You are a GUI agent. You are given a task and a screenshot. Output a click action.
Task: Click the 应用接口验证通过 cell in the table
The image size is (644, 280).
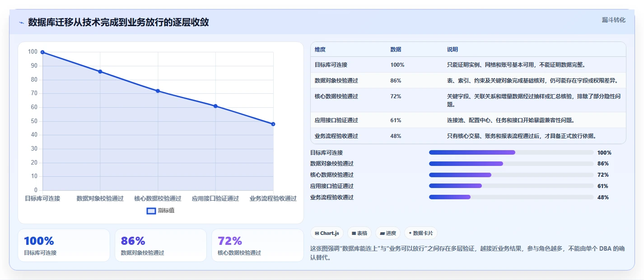pos(336,120)
